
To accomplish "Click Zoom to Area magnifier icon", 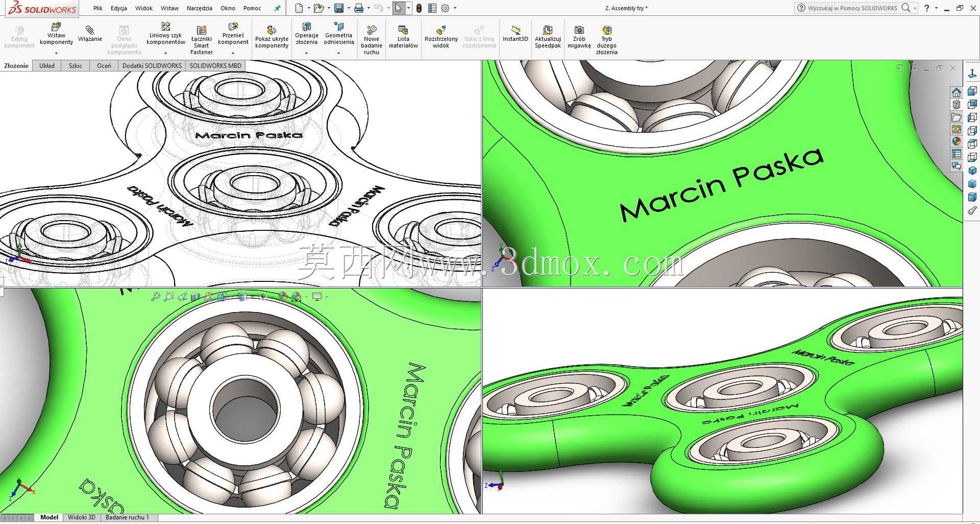I will [x=169, y=296].
